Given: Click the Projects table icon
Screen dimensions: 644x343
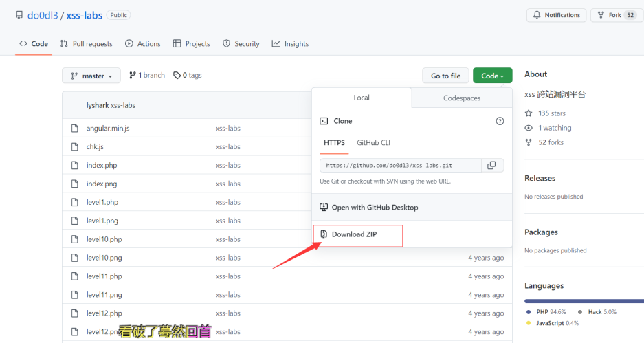Looking at the screenshot, I should coord(177,43).
